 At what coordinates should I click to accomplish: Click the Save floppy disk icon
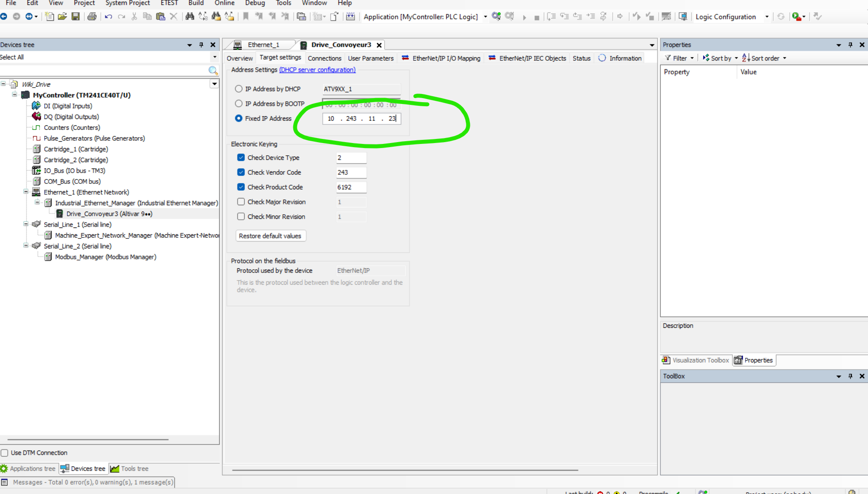76,17
